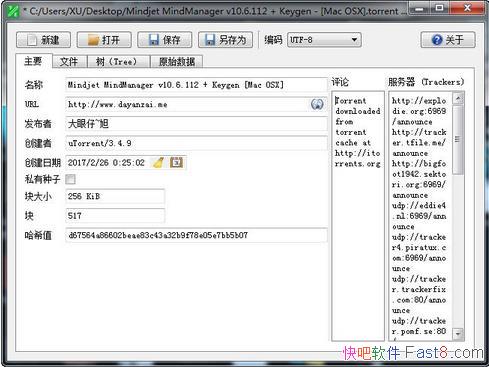Click the 创建者 uTorrent/3.4.9 field
Screen dimensions: 489x367
click(196, 143)
